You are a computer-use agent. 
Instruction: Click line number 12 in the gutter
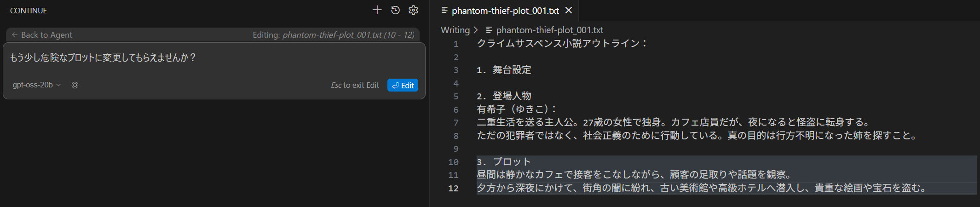pyautogui.click(x=453, y=188)
